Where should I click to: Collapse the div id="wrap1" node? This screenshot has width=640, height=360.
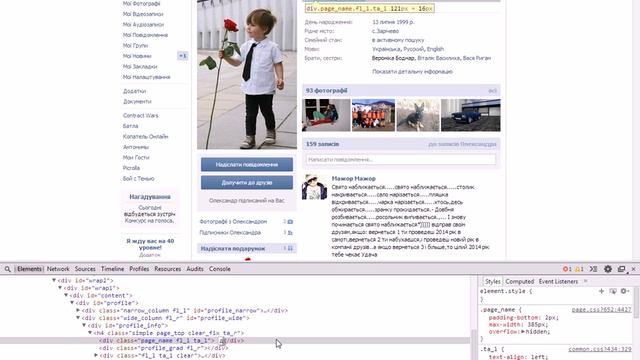click(x=60, y=288)
